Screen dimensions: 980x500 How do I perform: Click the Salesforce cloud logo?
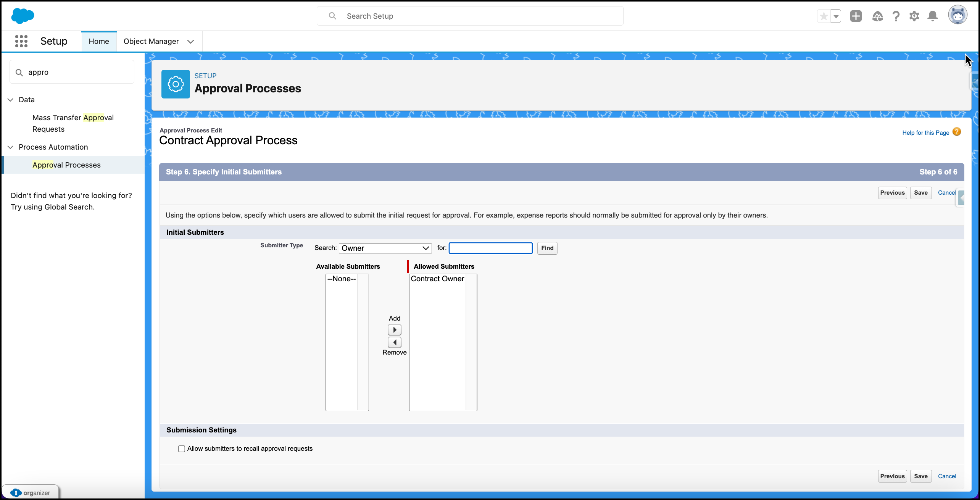23,16
